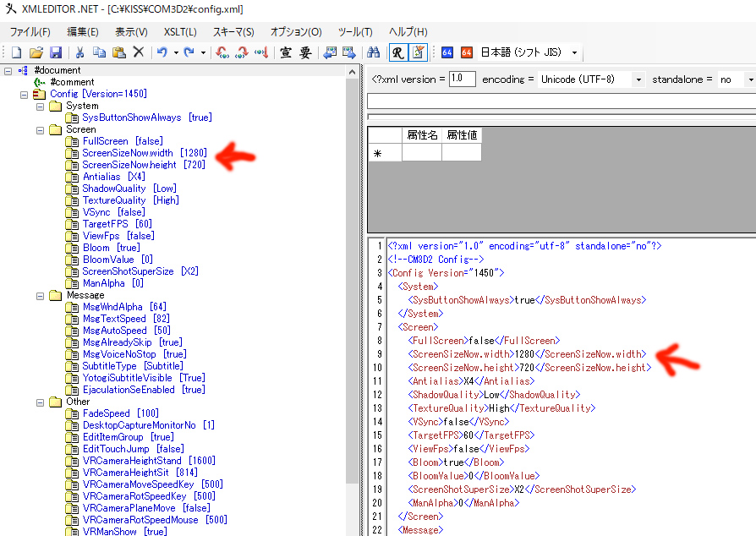
Task: Select the DesktopCaptureMonitorNo [1] node
Action: point(149,425)
